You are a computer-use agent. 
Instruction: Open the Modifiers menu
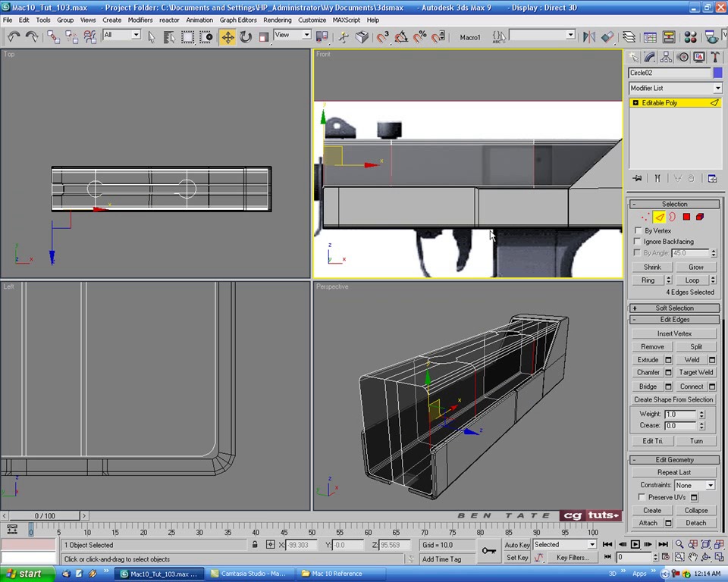pos(140,20)
